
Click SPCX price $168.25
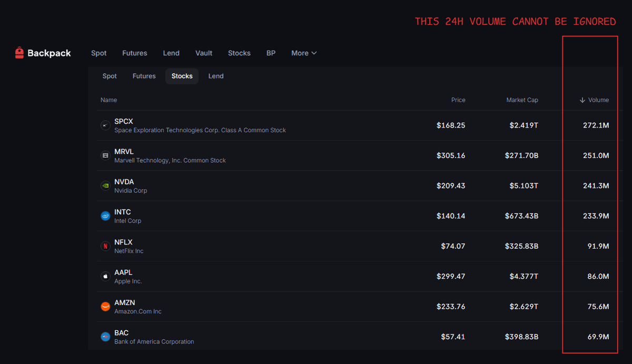click(451, 125)
